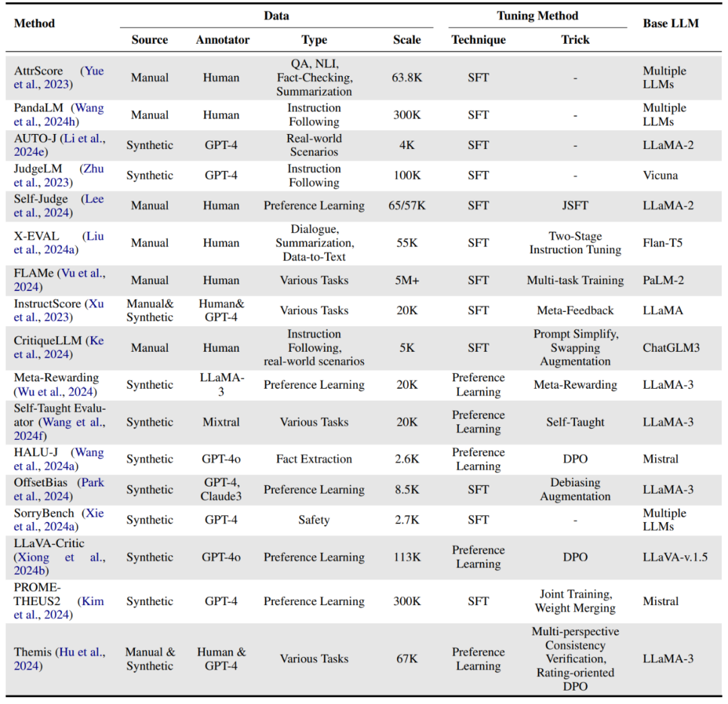Select the Tuning Method header text
Screen dimensions: 728x704
pos(537,15)
